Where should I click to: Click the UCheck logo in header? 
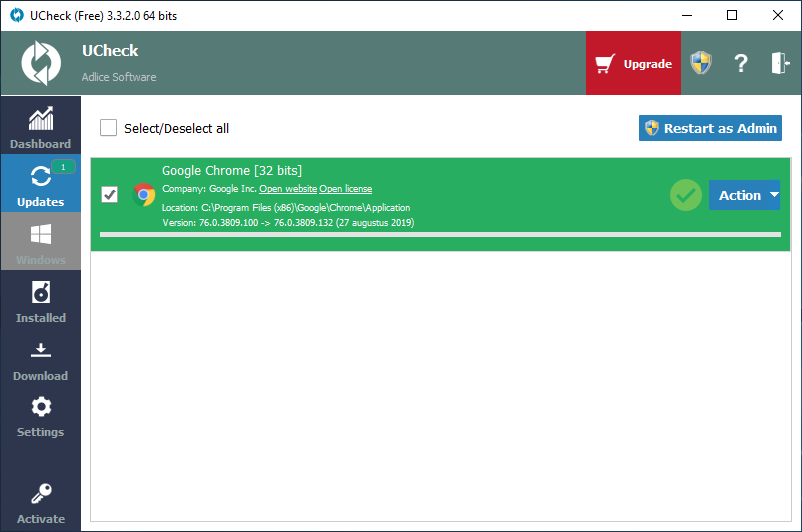click(x=41, y=63)
